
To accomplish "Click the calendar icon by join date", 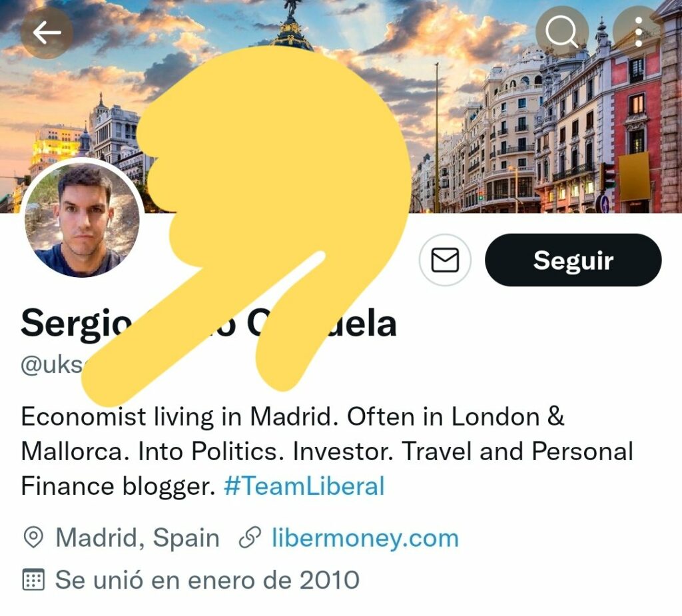I will pos(33,579).
